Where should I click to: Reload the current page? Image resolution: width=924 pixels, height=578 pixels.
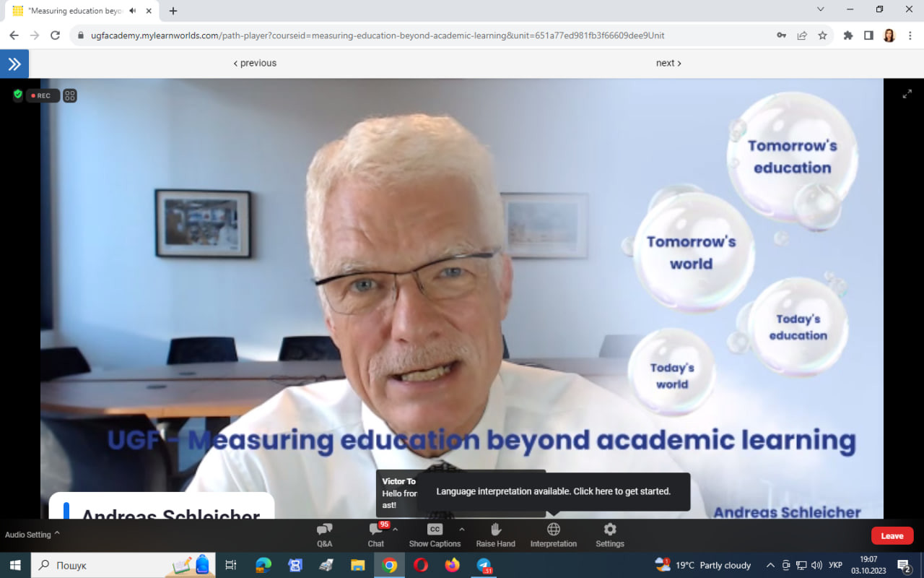tap(55, 35)
